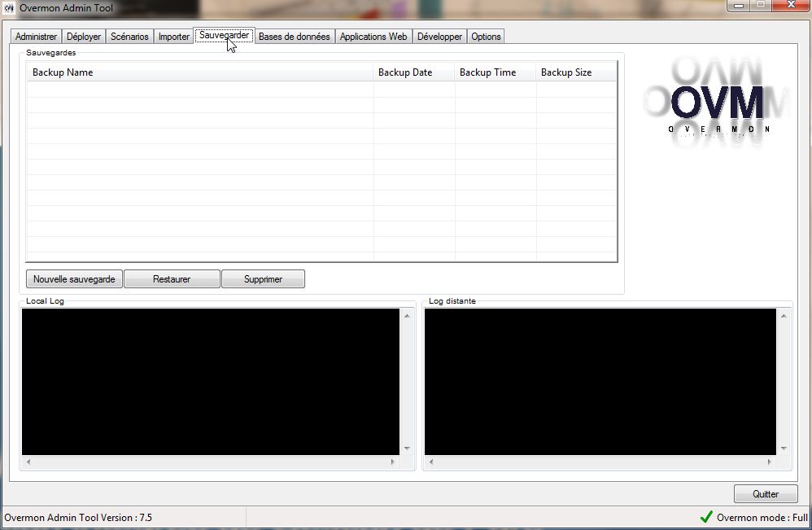Click the green checkmark status icon
Viewport: 812px width, 530px height.
click(x=705, y=517)
